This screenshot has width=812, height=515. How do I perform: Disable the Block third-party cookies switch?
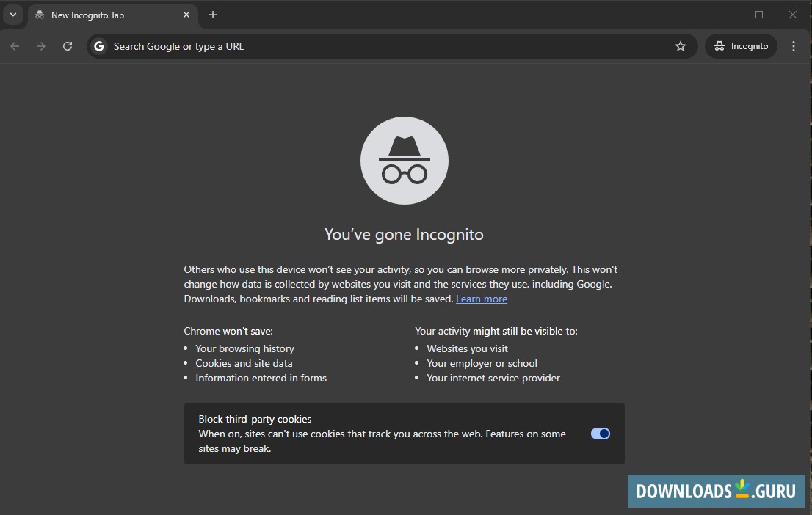coord(600,434)
